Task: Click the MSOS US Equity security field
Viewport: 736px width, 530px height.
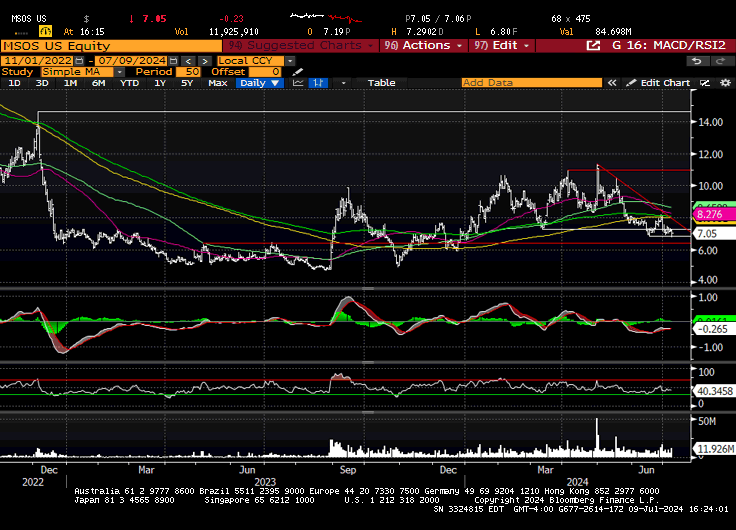Action: [111, 46]
